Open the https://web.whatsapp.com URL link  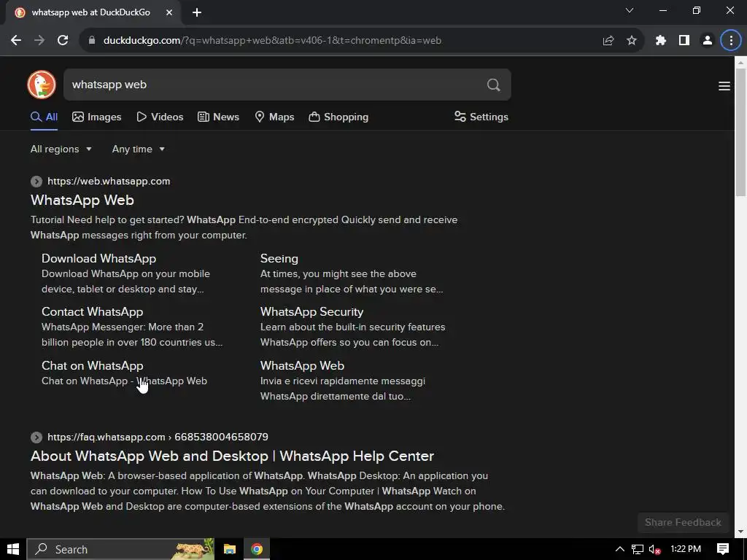coord(109,182)
